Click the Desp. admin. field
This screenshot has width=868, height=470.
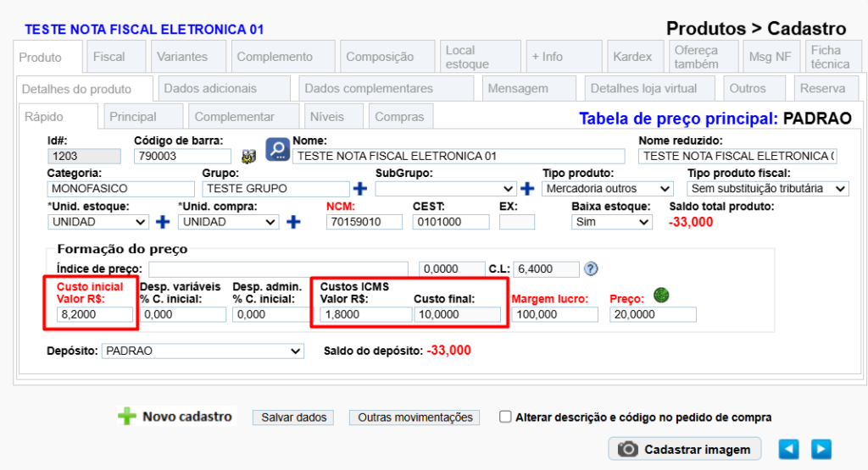click(x=272, y=315)
